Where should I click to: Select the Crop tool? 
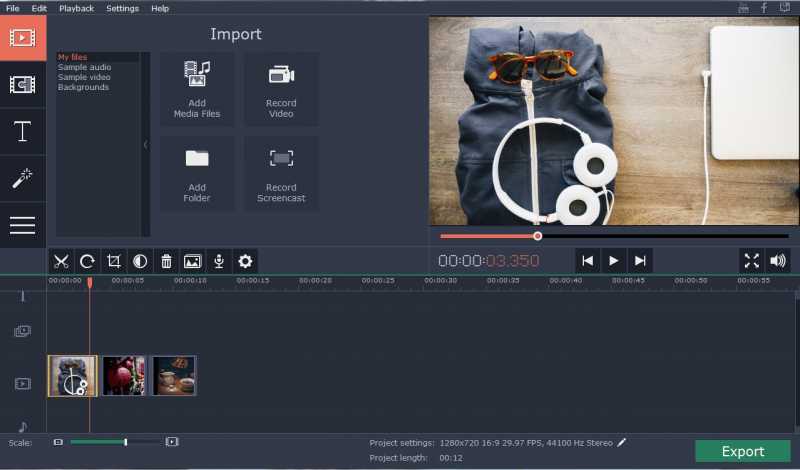(114, 261)
